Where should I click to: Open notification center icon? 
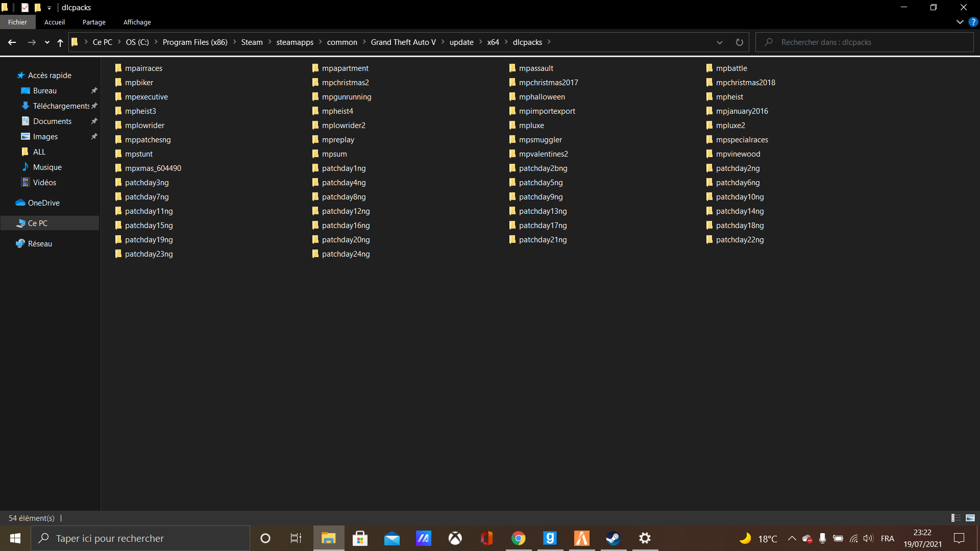click(959, 538)
